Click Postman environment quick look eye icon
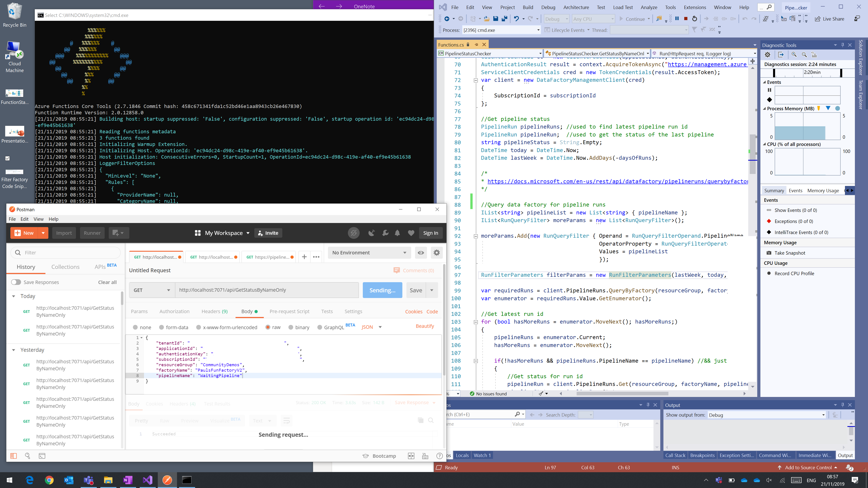Image resolution: width=868 pixels, height=488 pixels. [421, 253]
